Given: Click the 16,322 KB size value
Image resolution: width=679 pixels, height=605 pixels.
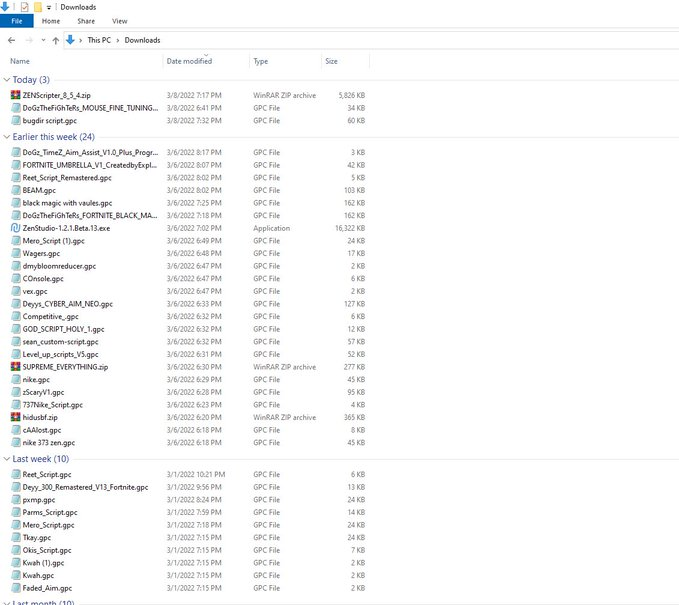Looking at the screenshot, I should click(350, 228).
